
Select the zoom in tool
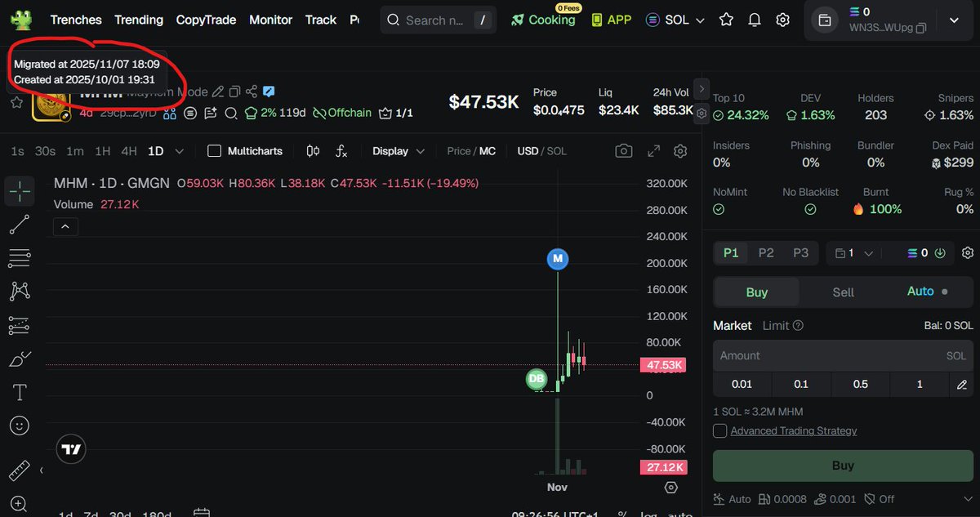coord(20,504)
